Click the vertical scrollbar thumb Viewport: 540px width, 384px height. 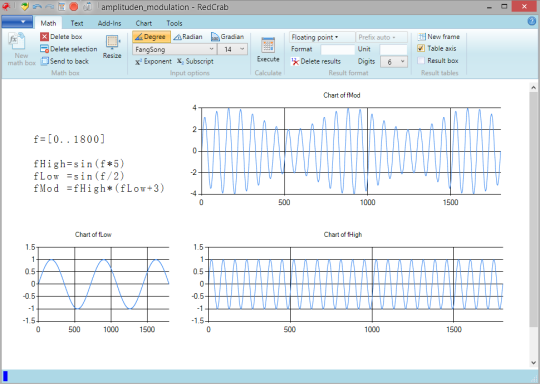(x=533, y=209)
